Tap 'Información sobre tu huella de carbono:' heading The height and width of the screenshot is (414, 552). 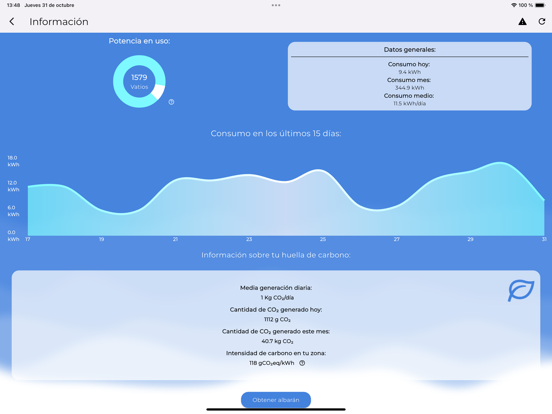click(276, 255)
